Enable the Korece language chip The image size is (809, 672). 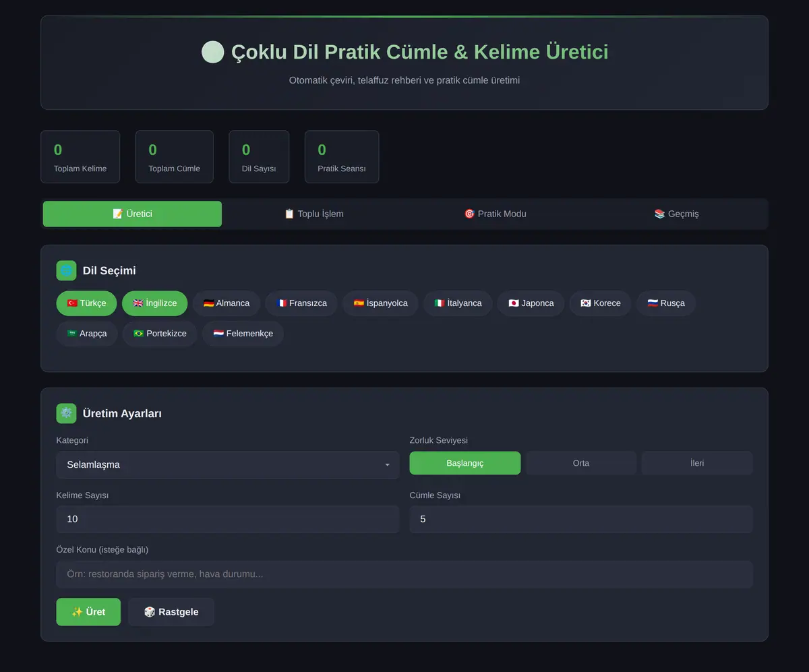(600, 303)
